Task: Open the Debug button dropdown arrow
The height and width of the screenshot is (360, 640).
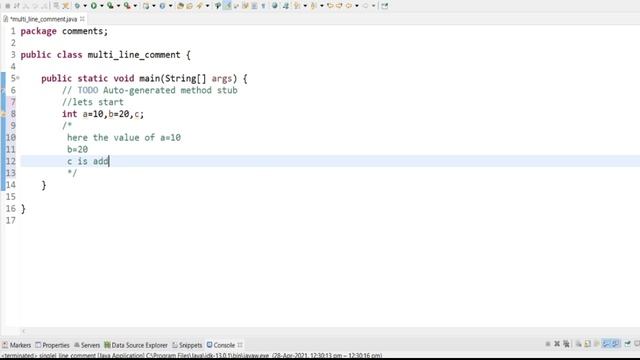Action: click(x=85, y=6)
